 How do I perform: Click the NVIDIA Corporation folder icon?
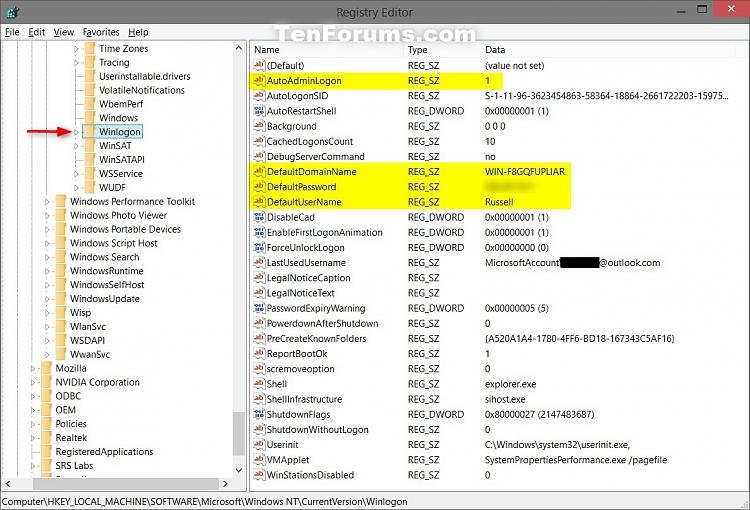point(46,382)
